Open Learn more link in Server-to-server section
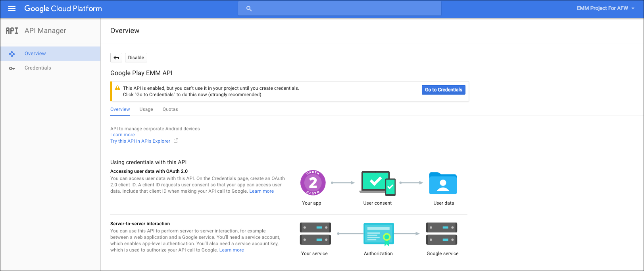This screenshot has width=644, height=271. [x=232, y=250]
